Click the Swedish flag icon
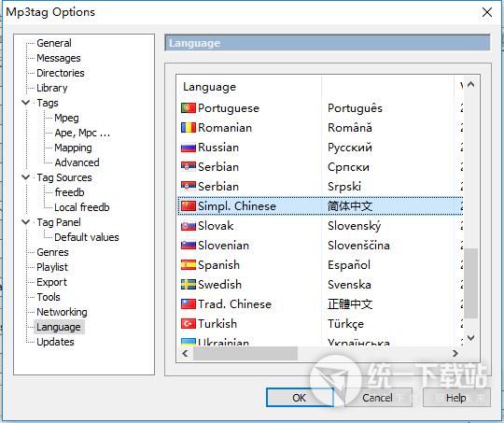 (x=189, y=285)
